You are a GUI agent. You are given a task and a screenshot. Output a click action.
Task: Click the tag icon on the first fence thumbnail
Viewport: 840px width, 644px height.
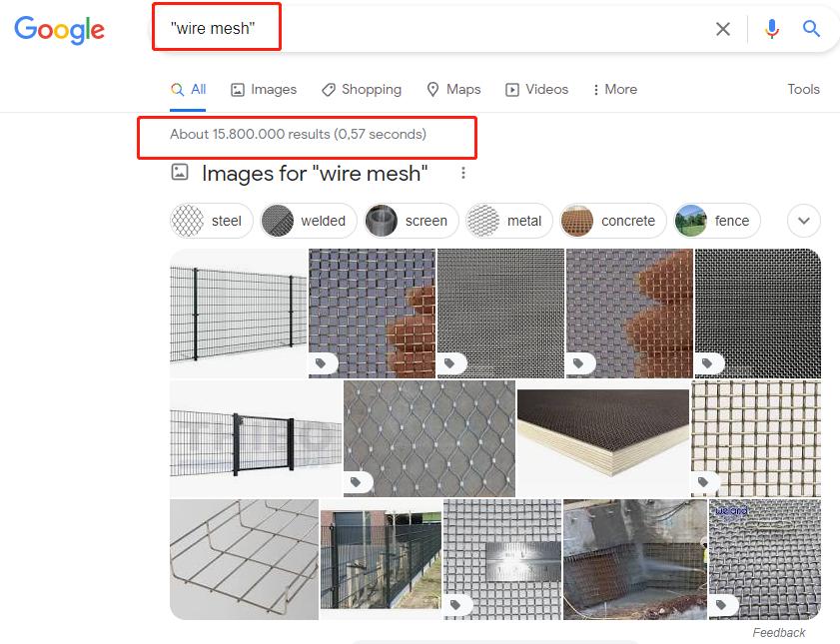[x=323, y=362]
